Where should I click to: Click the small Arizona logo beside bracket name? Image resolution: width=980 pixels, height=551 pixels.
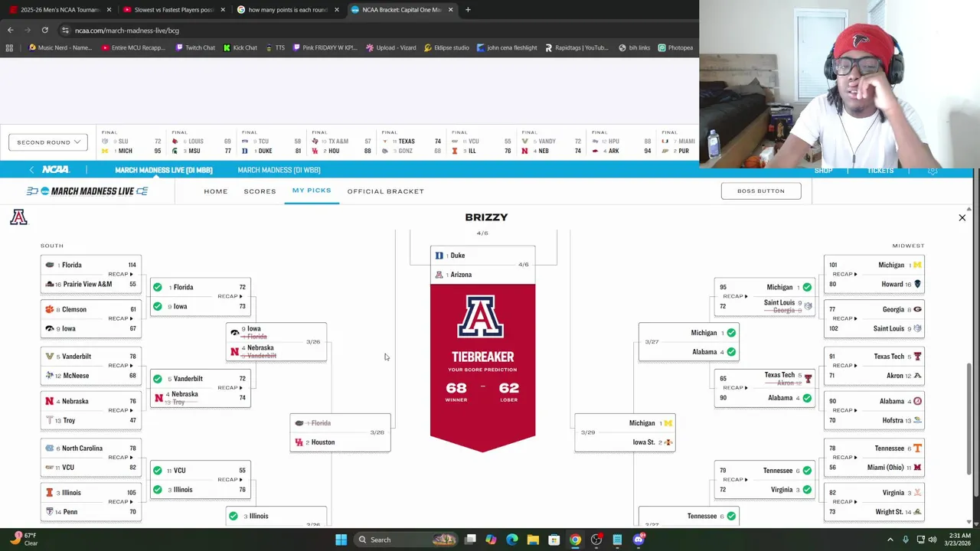pyautogui.click(x=18, y=217)
